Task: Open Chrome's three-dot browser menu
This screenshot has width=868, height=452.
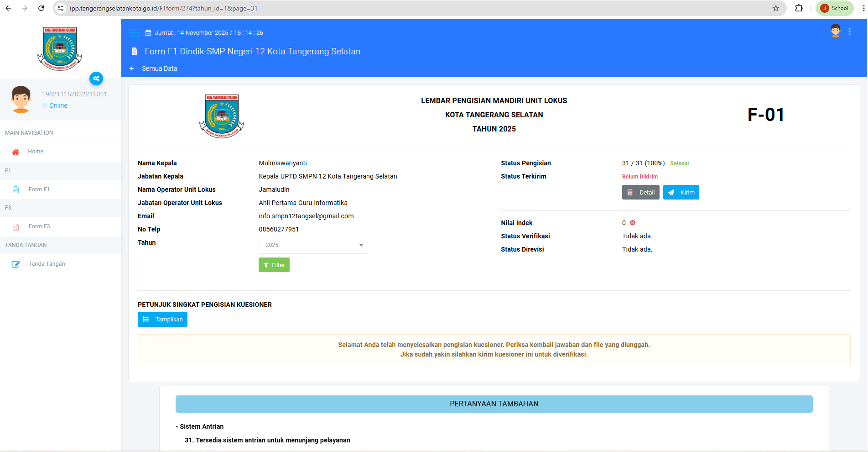Action: (x=863, y=8)
